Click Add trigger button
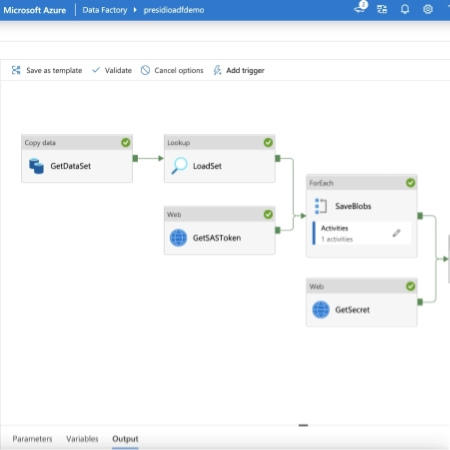This screenshot has width=450, height=450. (x=239, y=70)
